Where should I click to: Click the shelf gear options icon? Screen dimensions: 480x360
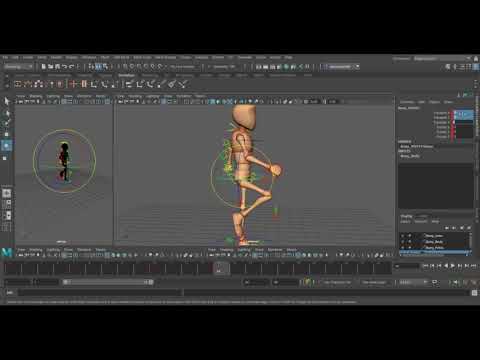7,86
